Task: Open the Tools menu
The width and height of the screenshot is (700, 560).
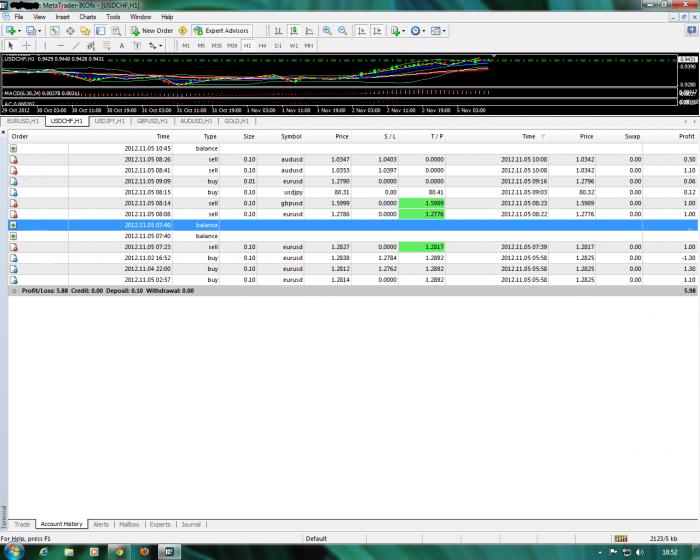Action: (113, 17)
